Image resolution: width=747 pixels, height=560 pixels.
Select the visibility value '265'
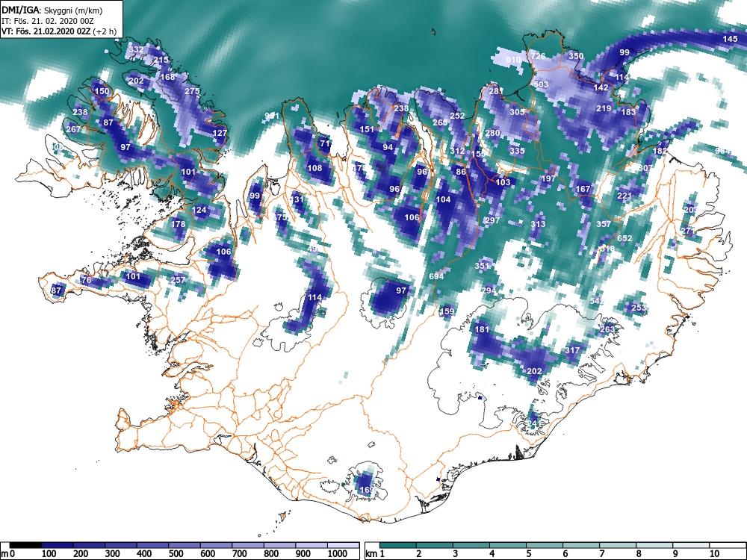pos(440,123)
